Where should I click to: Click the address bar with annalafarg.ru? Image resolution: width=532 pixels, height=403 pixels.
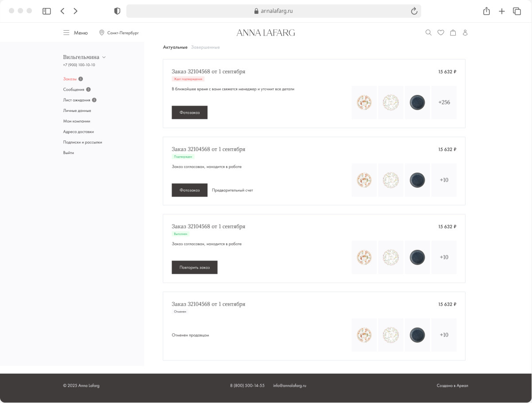click(x=273, y=11)
